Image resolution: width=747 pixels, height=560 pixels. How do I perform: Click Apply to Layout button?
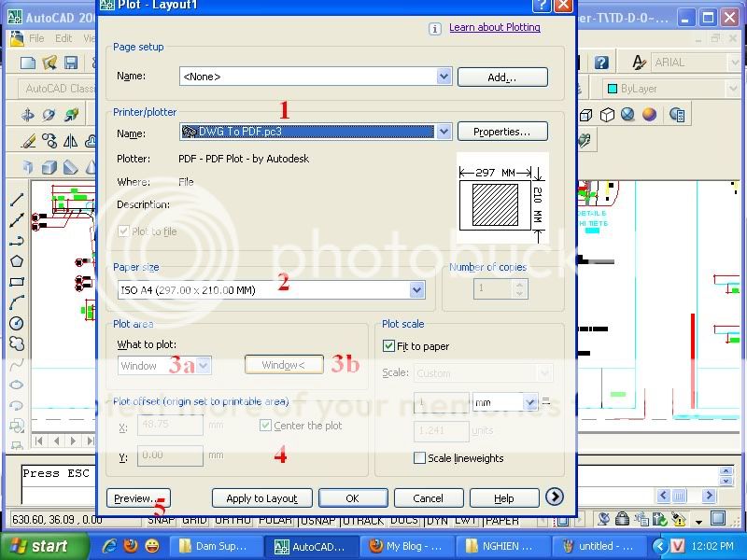262,498
